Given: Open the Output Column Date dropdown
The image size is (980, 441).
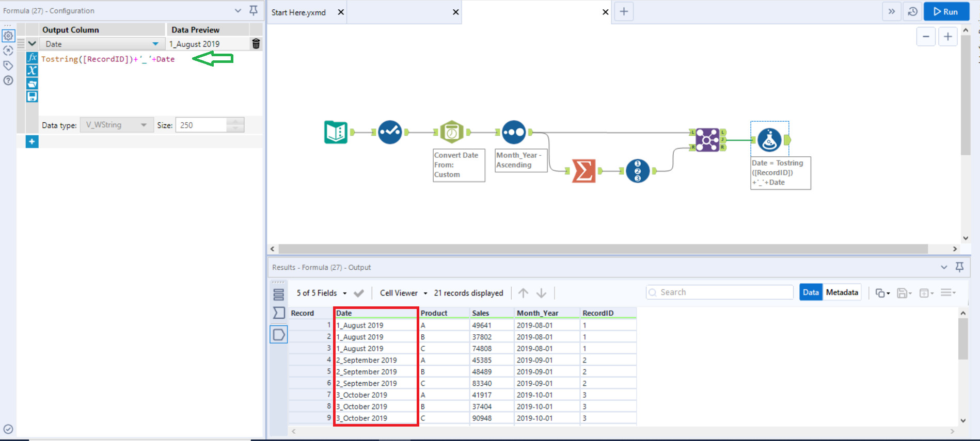Looking at the screenshot, I should (x=155, y=44).
